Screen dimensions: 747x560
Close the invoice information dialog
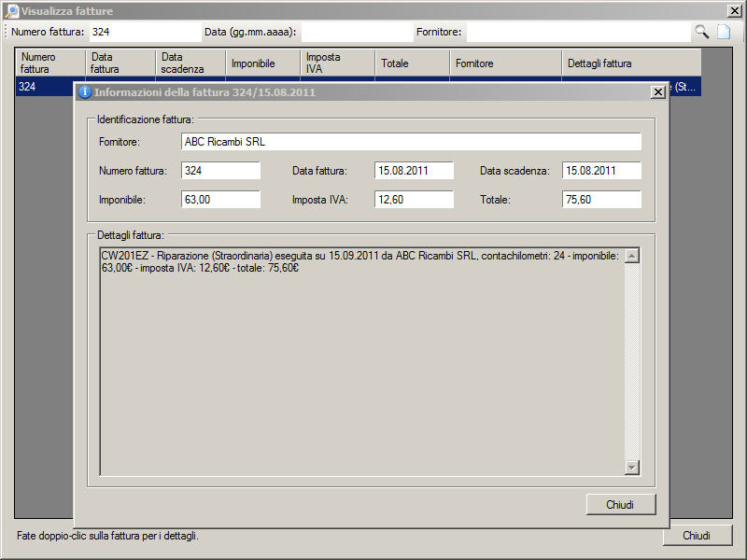tap(658, 91)
